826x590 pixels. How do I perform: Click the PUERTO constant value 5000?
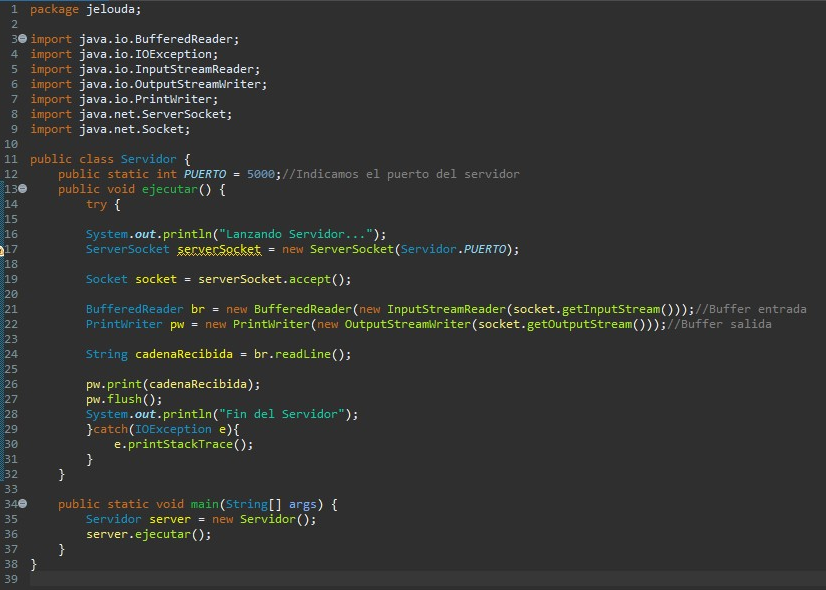pyautogui.click(x=260, y=174)
